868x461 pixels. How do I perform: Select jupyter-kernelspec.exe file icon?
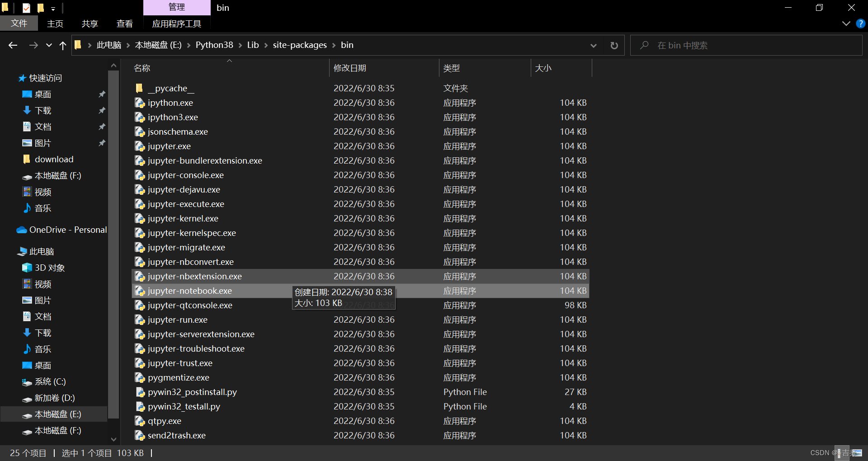140,233
